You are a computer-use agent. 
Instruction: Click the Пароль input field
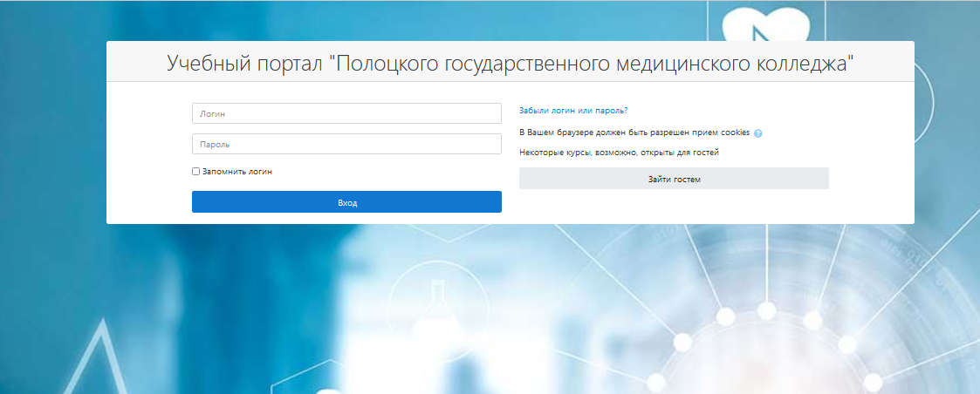(346, 144)
